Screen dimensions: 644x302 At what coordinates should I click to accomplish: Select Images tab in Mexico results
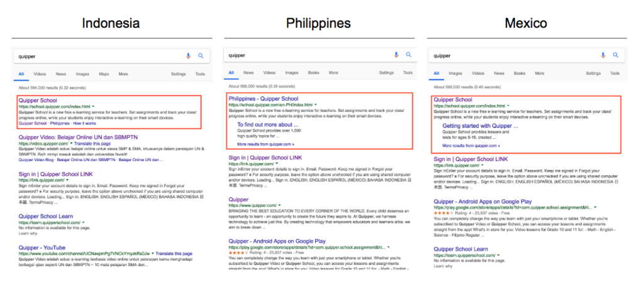(x=455, y=73)
